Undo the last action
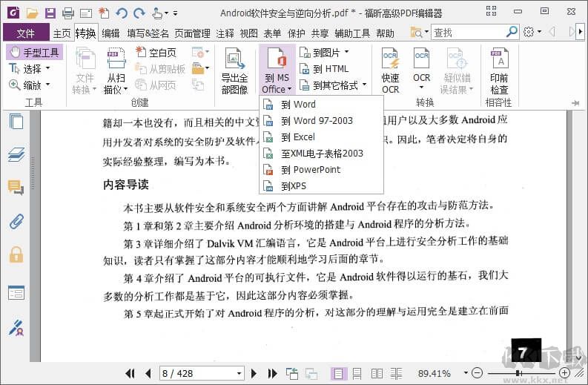 point(121,13)
